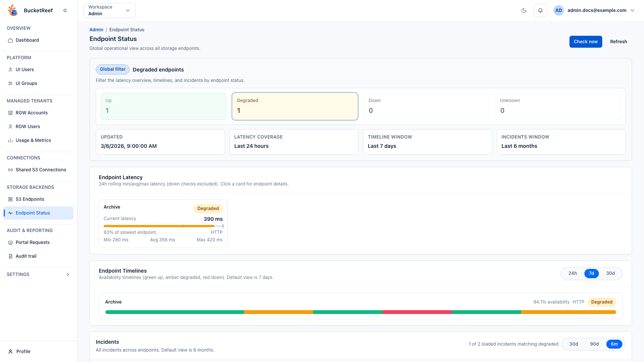The height and width of the screenshot is (362, 644).
Task: Go to UI Groups page
Action: click(x=38, y=83)
